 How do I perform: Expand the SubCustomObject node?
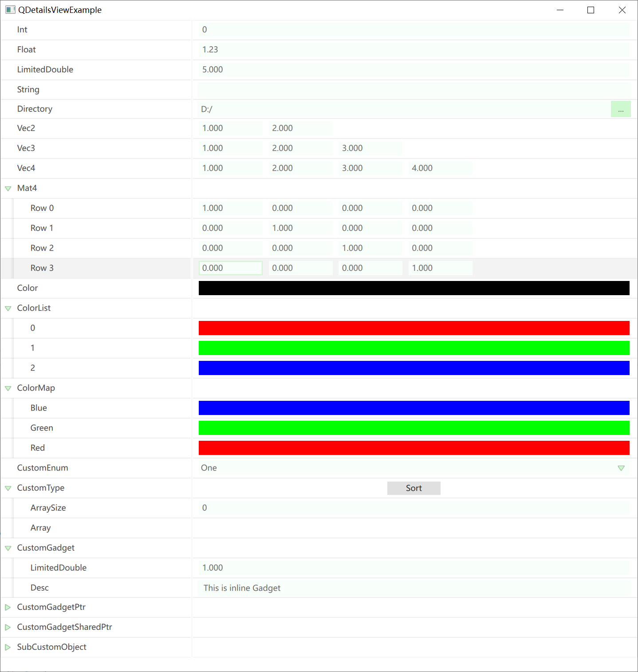tap(8, 647)
